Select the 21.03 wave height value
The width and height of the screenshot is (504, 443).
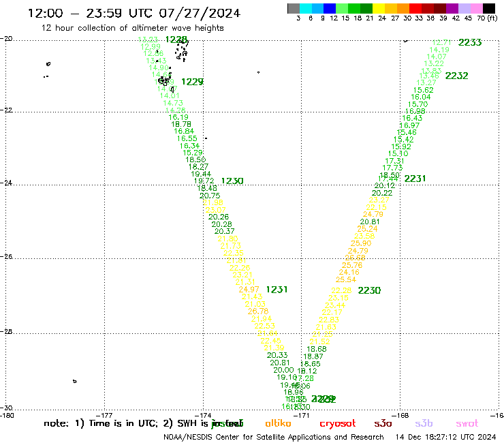(x=255, y=305)
